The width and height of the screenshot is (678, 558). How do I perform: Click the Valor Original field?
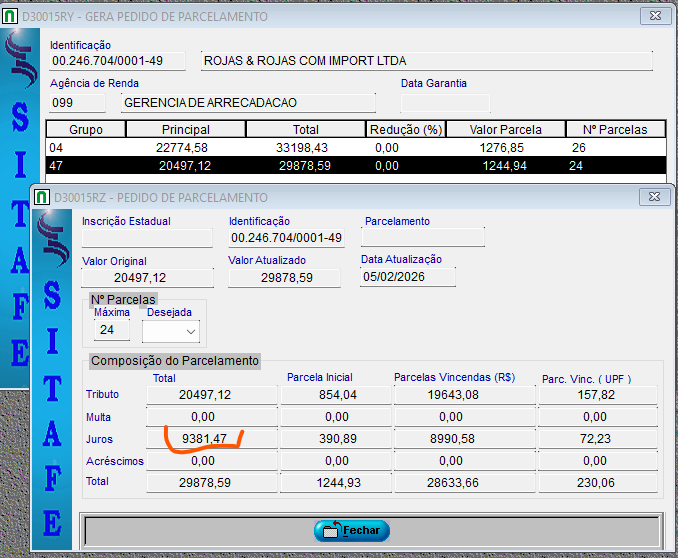pos(147,278)
